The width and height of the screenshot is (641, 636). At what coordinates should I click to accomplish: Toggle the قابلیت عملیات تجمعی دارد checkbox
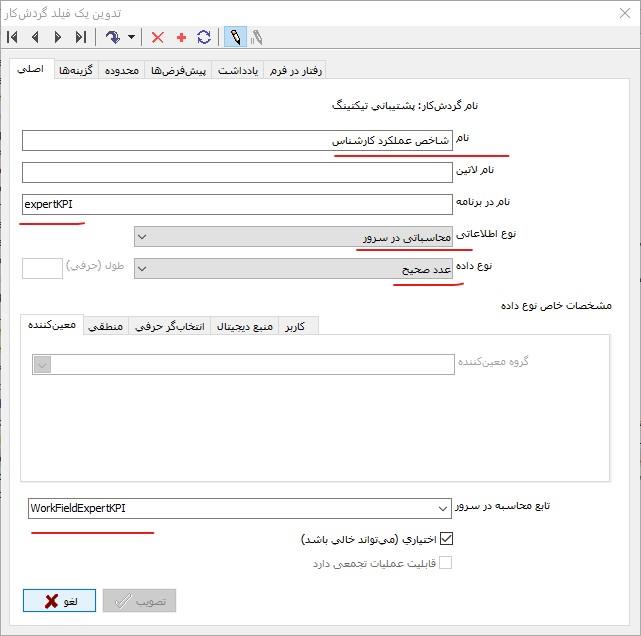pyautogui.click(x=446, y=563)
